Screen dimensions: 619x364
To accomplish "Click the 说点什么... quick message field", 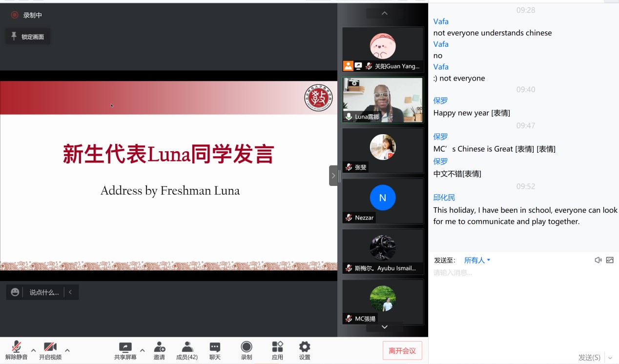I will point(44,292).
